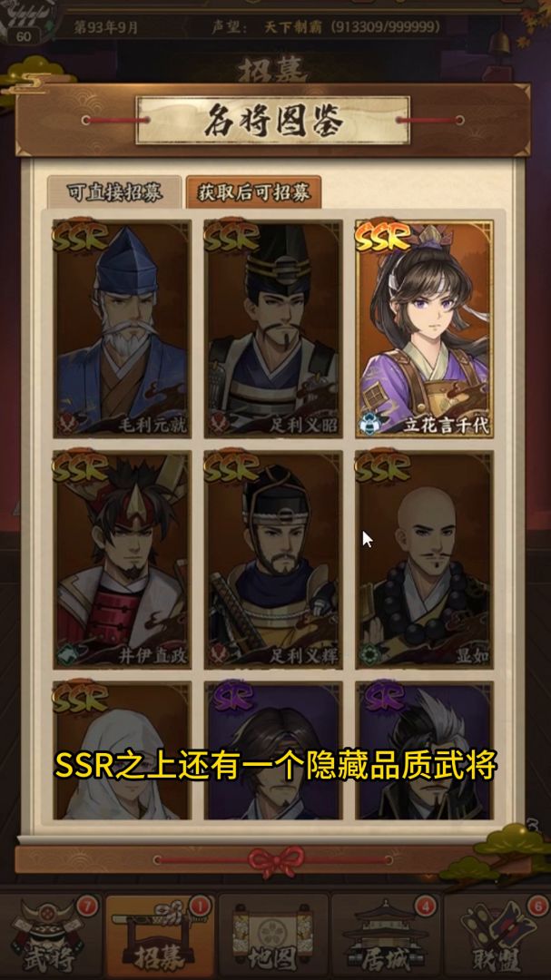Select the 获取后可招募 tab
Viewport: 551px width, 980px height.
[x=253, y=191]
